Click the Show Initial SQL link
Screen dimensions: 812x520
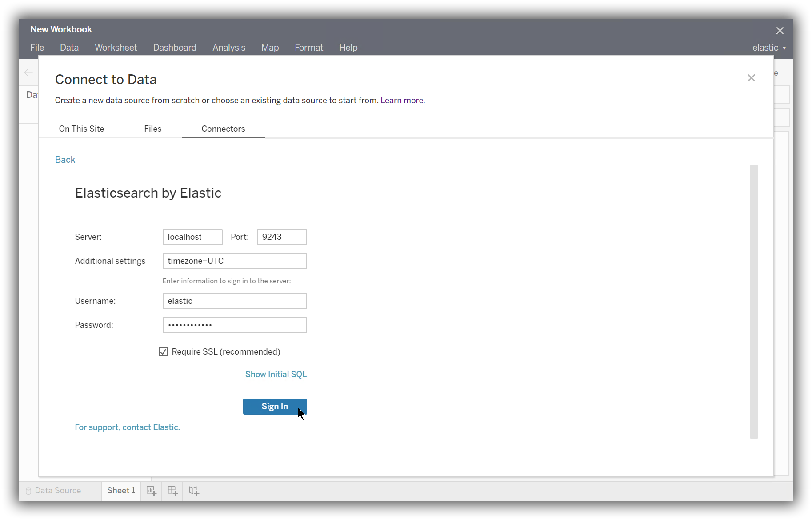click(276, 374)
